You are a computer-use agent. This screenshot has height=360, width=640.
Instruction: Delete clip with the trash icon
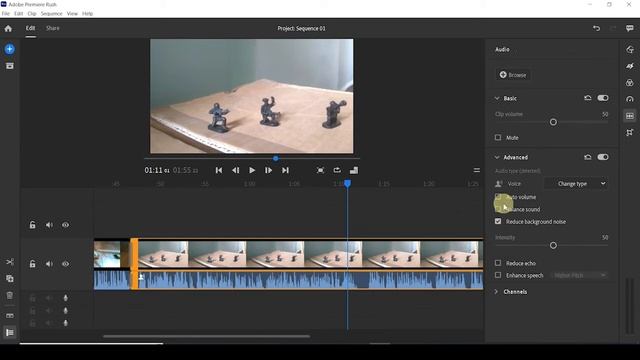10,295
